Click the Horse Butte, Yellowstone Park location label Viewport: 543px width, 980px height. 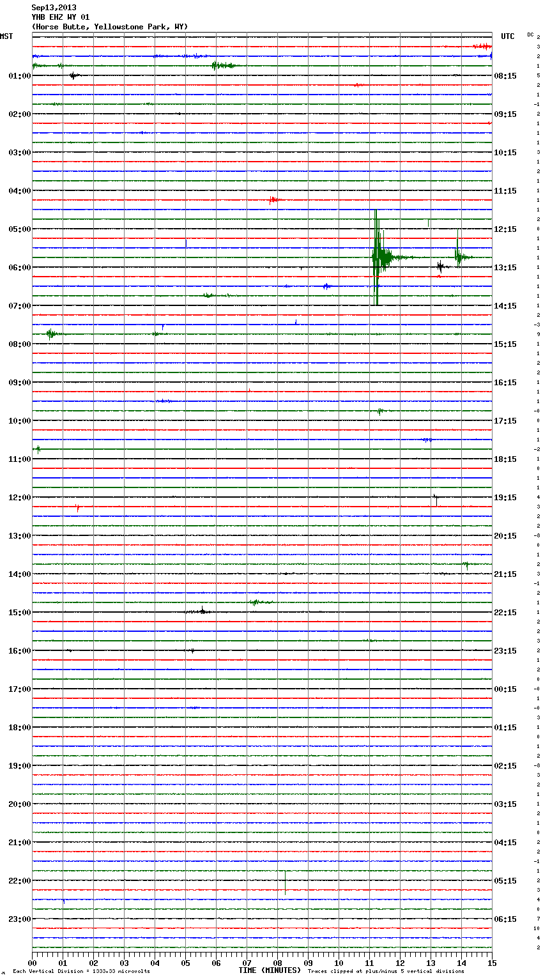click(110, 27)
